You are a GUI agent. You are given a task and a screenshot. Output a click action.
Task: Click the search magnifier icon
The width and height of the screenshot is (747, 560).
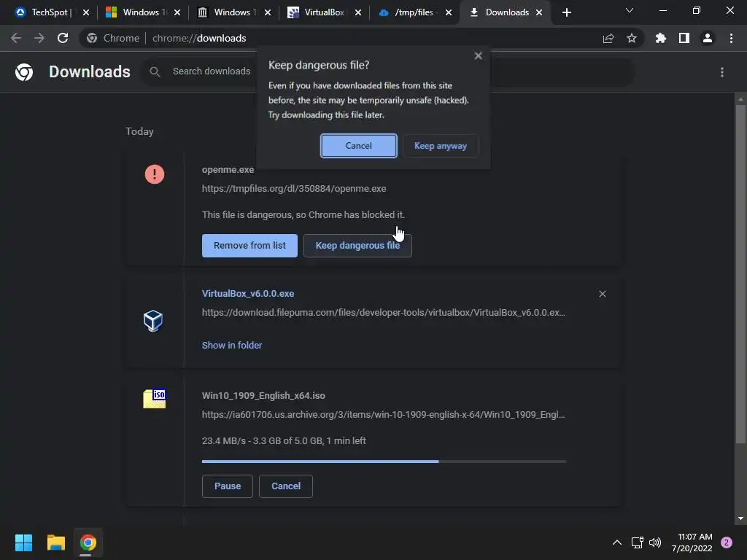[155, 71]
